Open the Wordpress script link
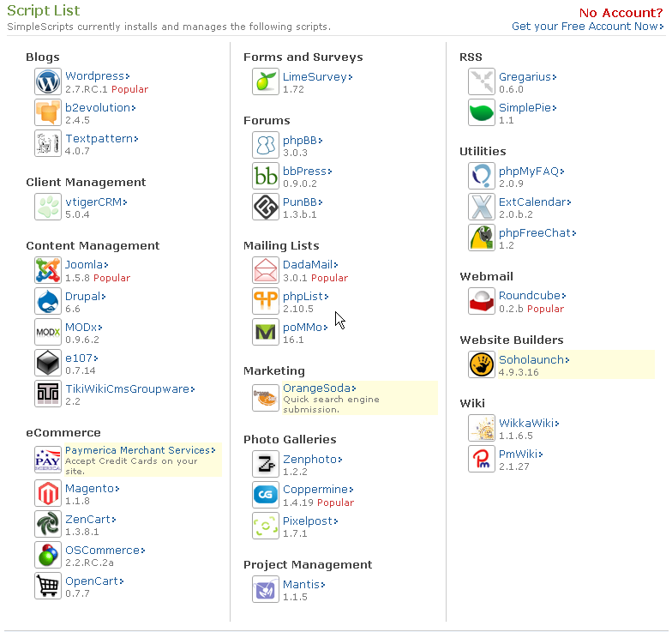The image size is (672, 632). (x=98, y=75)
